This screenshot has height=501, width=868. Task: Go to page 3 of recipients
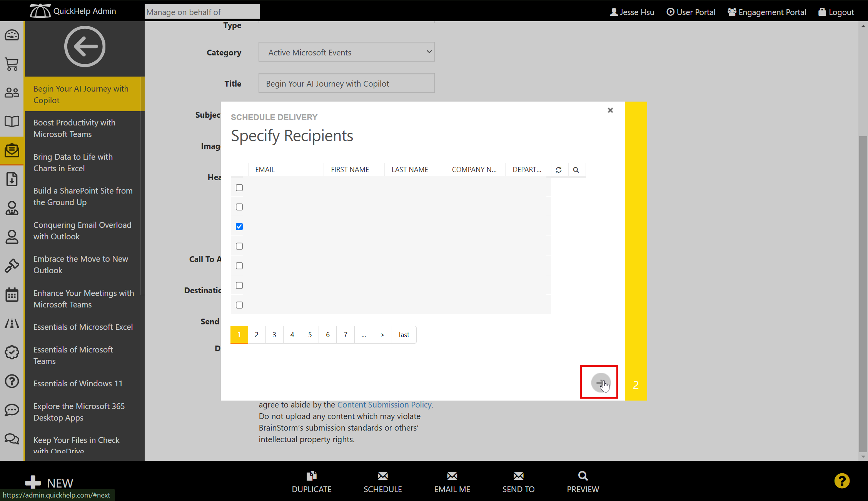(274, 335)
